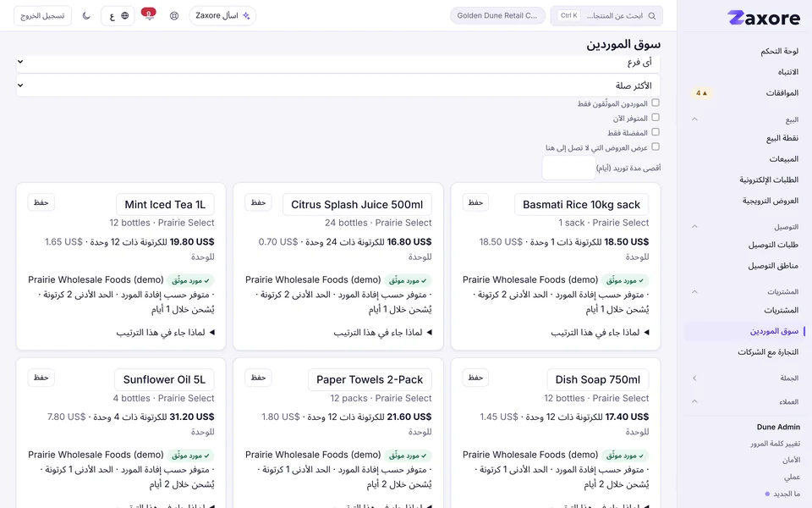The image size is (812, 508).
Task: Expand 'لماذا جاء في هذا الترتيب' on Basmati Rice card
Action: (600, 332)
